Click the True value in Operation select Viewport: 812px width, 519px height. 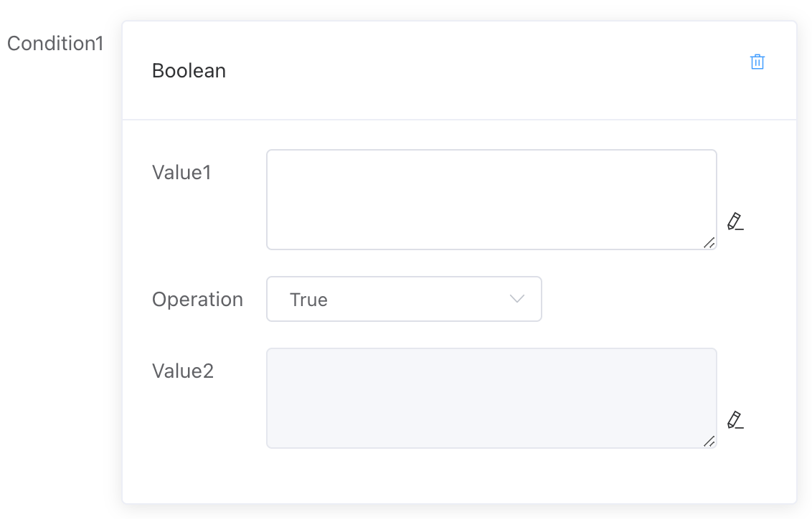coord(308,300)
